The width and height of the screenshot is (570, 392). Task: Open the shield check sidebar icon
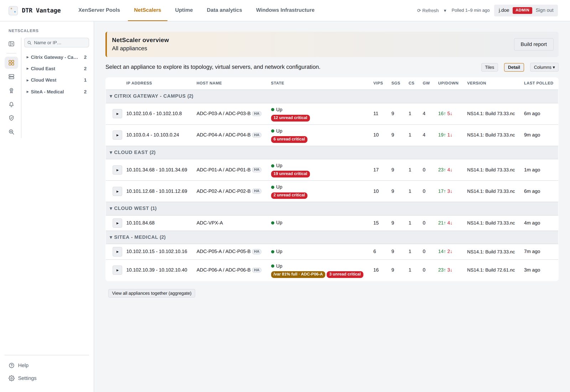coord(11,118)
